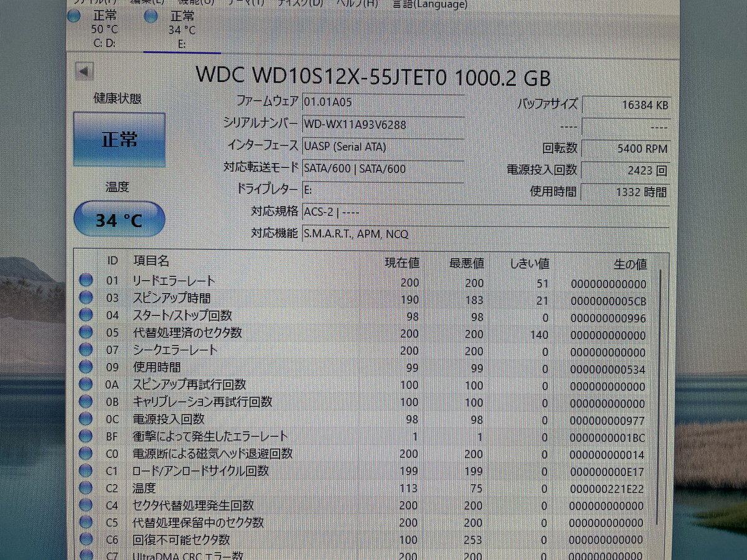Click the status icon for 代替処理済のセクタ数 row
Screen dimensions: 747x560
pyautogui.click(x=86, y=333)
